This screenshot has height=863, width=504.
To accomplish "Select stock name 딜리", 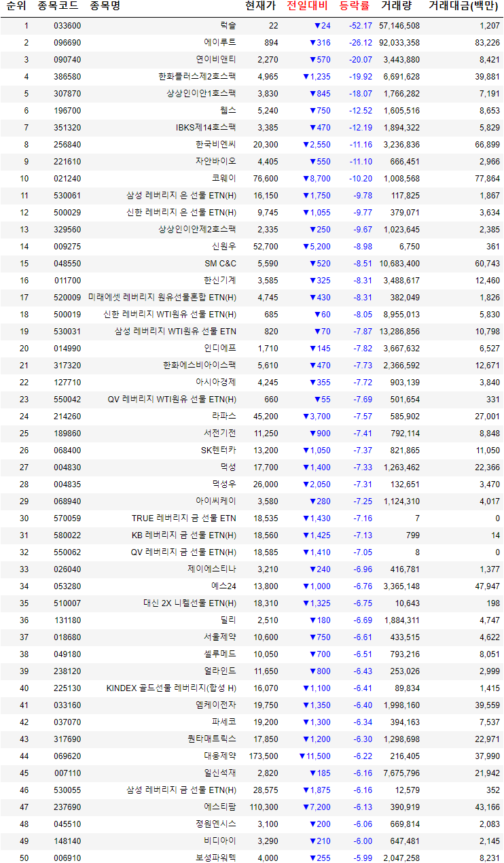I will pyautogui.click(x=228, y=620).
